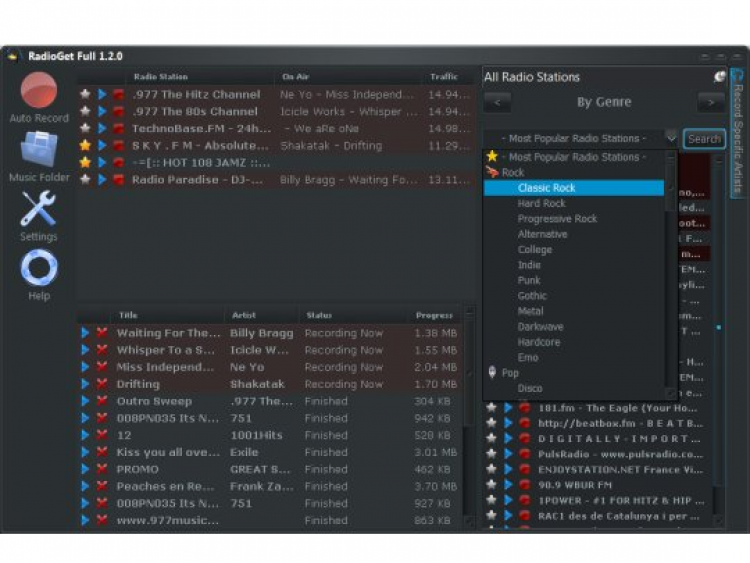The height and width of the screenshot is (563, 750).
Task: Delete the Whisper To a S... recording
Action: click(101, 350)
